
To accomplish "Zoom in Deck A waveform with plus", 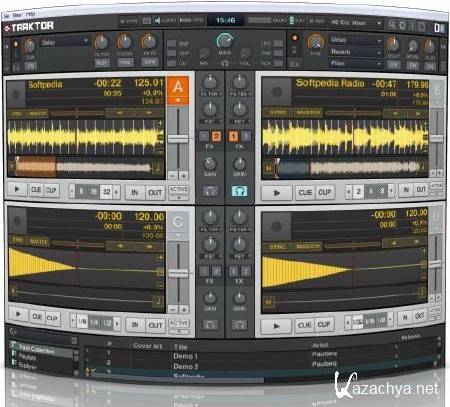I will click(160, 123).
